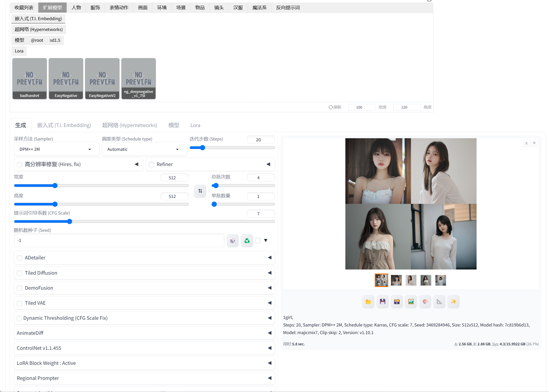Switch to the 人物 tab
The width and height of the screenshot is (549, 392).
click(x=76, y=7)
